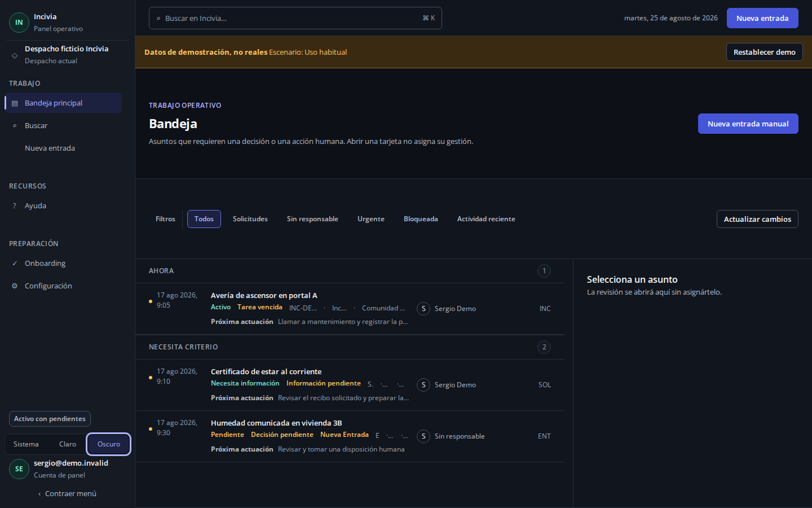Open Humedad comunicada en vivienda 3B case
This screenshot has width=812, height=508.
coord(350,436)
